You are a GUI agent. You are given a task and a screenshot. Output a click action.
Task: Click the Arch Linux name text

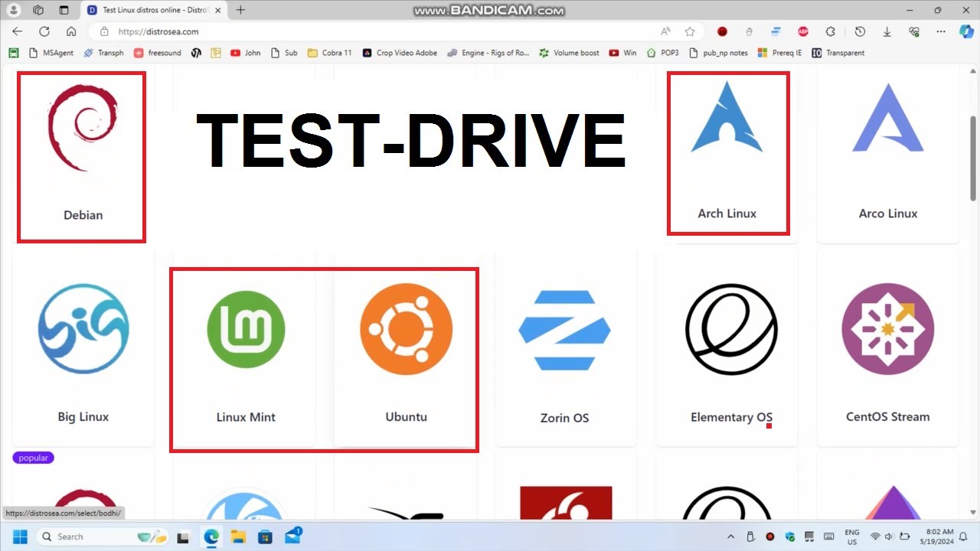[x=727, y=214]
